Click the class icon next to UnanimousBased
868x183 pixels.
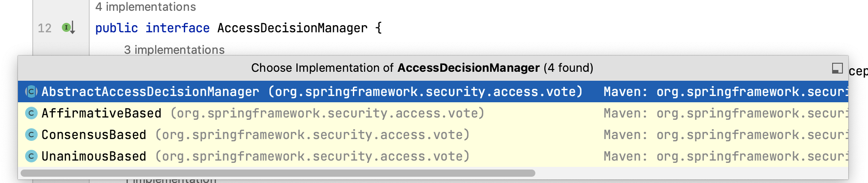click(31, 156)
